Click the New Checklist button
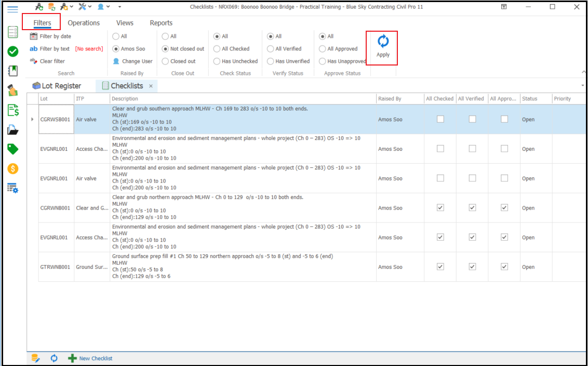 point(90,358)
